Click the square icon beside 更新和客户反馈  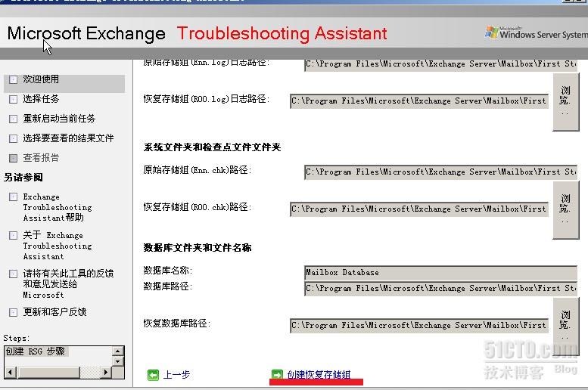pos(13,312)
